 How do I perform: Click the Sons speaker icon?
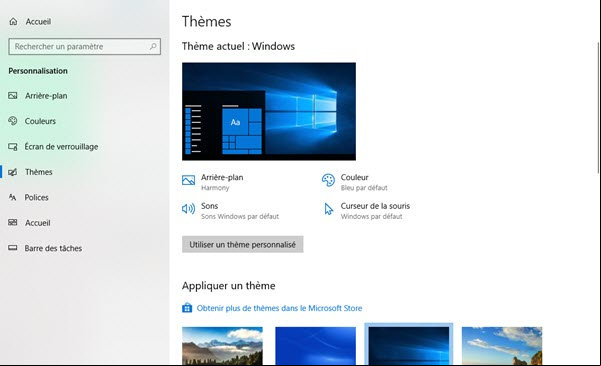pyautogui.click(x=188, y=208)
